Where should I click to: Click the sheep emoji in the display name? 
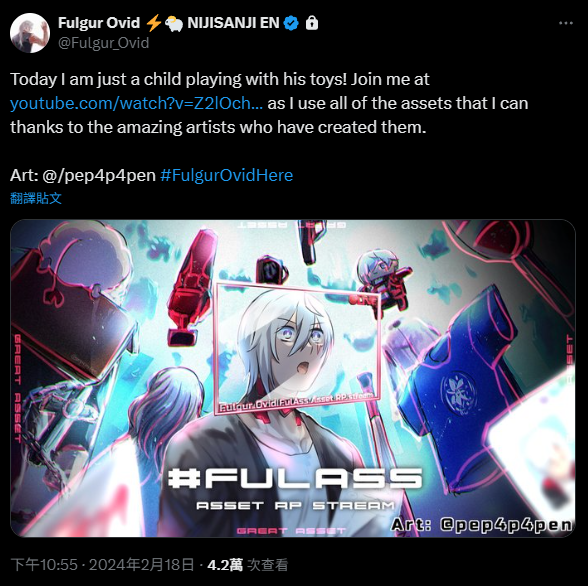tap(174, 24)
